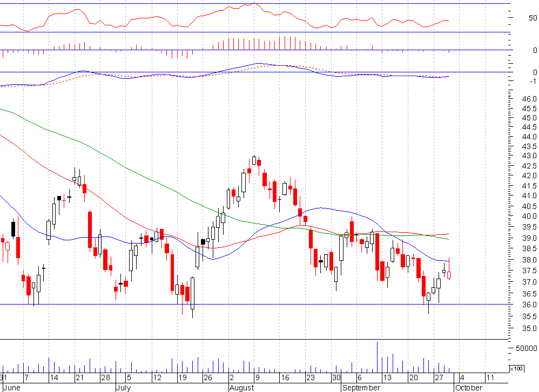The height and width of the screenshot is (392, 539).
Task: Click the September 6 date label
Action: [360, 377]
